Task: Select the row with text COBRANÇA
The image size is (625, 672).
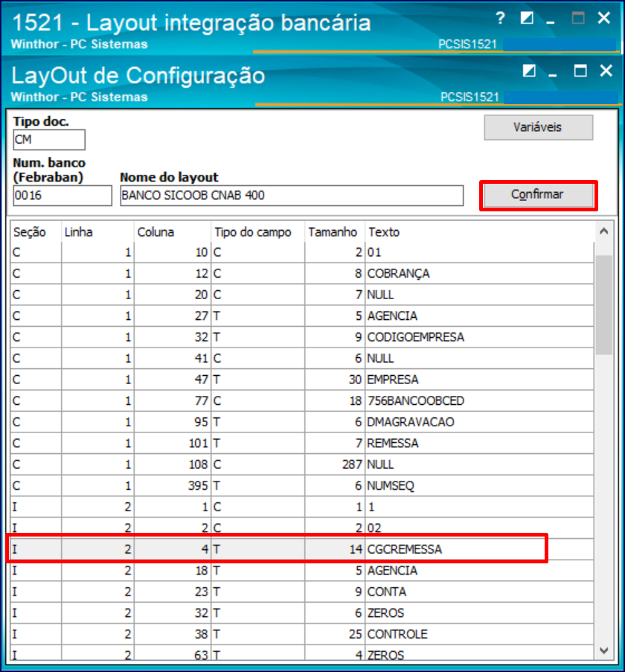Action: point(302,273)
